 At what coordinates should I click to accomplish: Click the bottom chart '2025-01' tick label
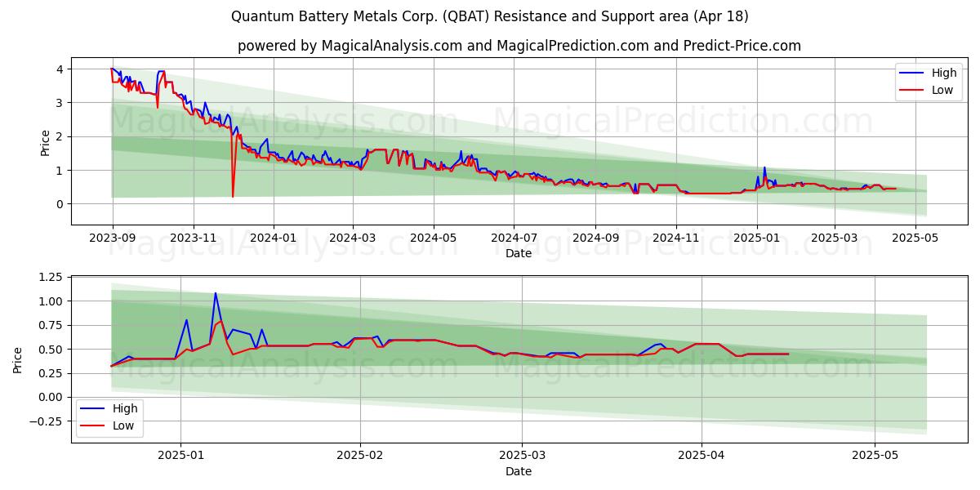[180, 455]
